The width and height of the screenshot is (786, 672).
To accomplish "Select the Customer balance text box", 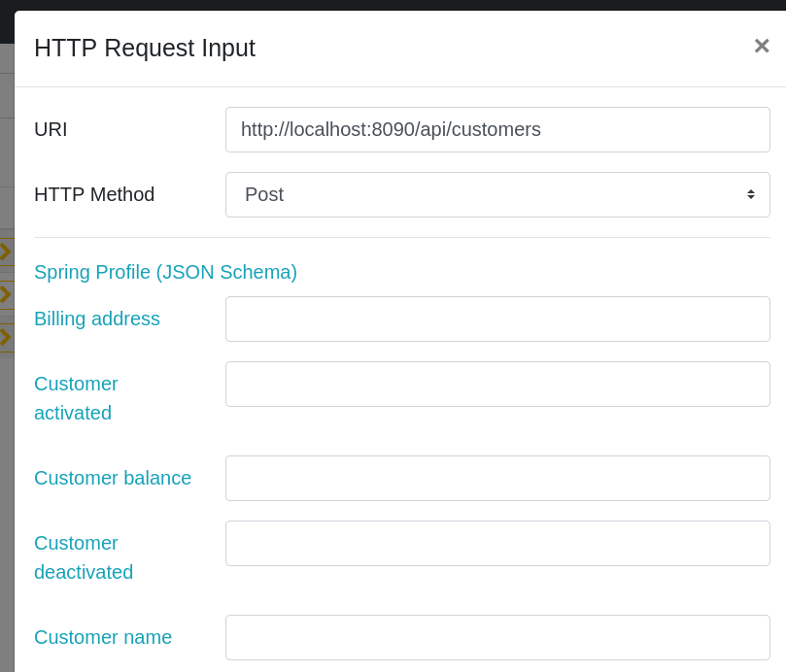I will [497, 478].
